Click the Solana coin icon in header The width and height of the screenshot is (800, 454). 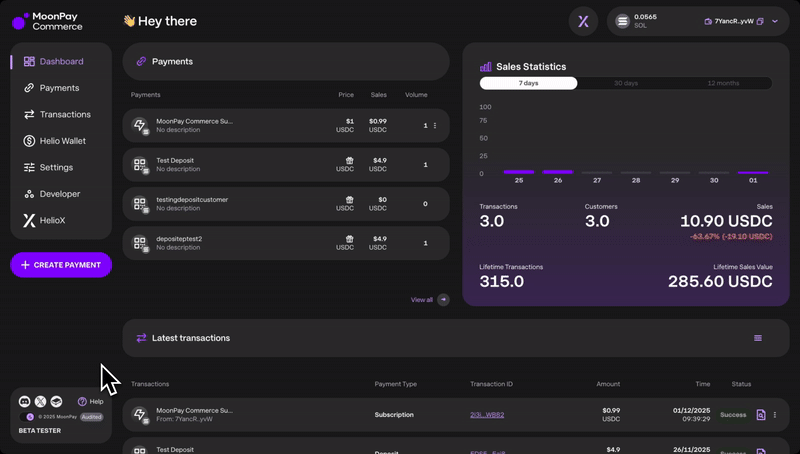pyautogui.click(x=622, y=21)
